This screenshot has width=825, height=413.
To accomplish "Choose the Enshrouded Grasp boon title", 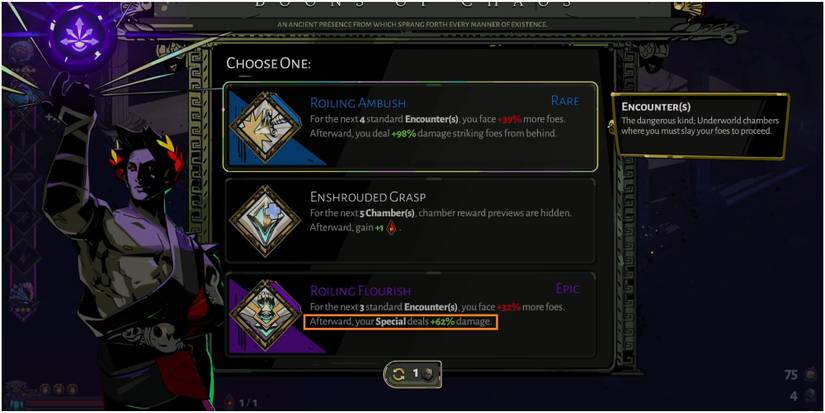I will tap(367, 197).
